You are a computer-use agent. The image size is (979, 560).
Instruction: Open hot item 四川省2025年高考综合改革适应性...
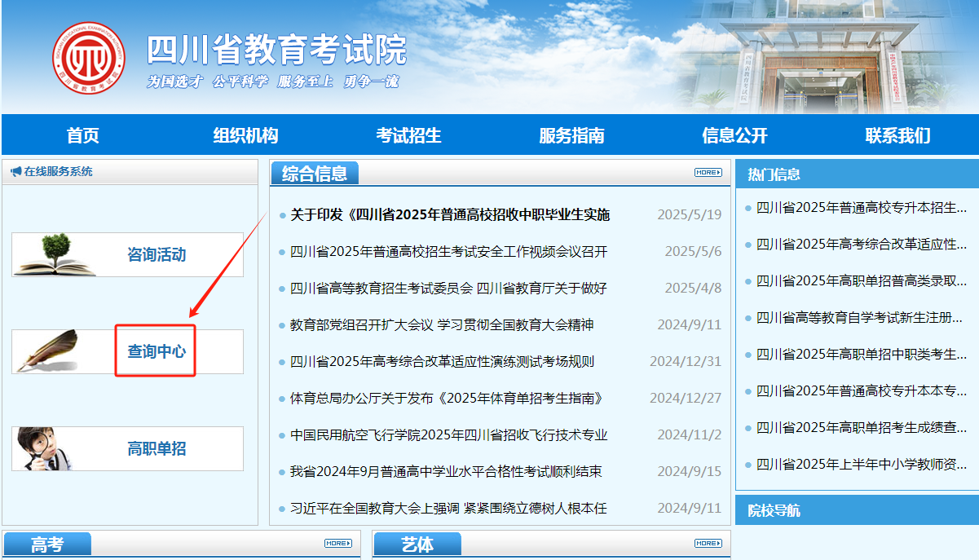(x=862, y=244)
